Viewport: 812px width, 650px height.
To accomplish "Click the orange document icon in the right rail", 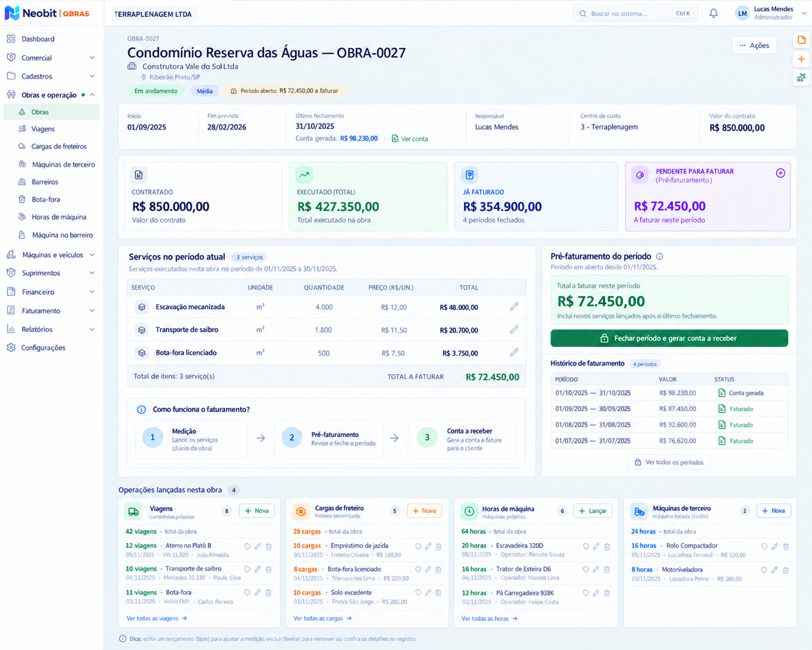I will tap(802, 40).
